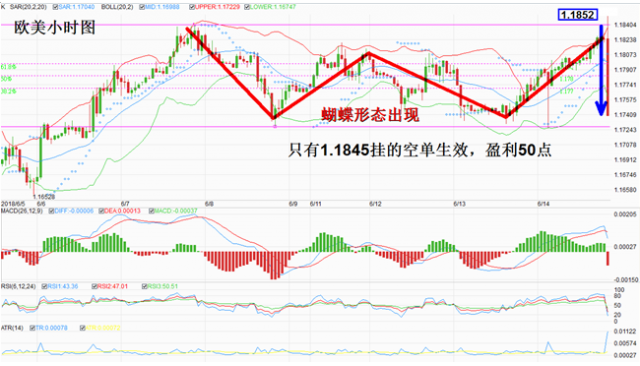Toggle the RSI3 line checkbox
The image size is (640, 366).
point(144,286)
